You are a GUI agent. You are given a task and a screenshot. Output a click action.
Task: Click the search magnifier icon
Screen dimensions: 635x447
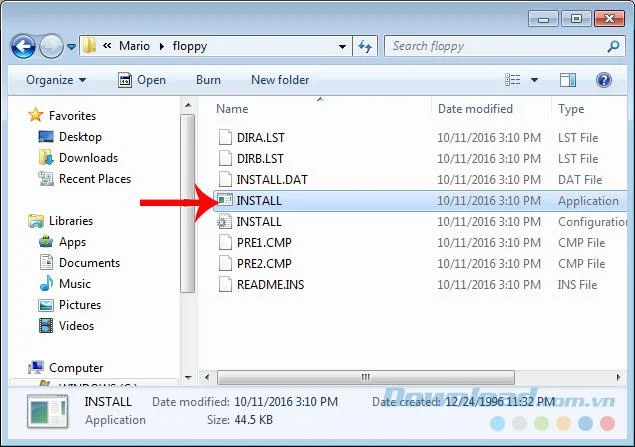coord(613,46)
